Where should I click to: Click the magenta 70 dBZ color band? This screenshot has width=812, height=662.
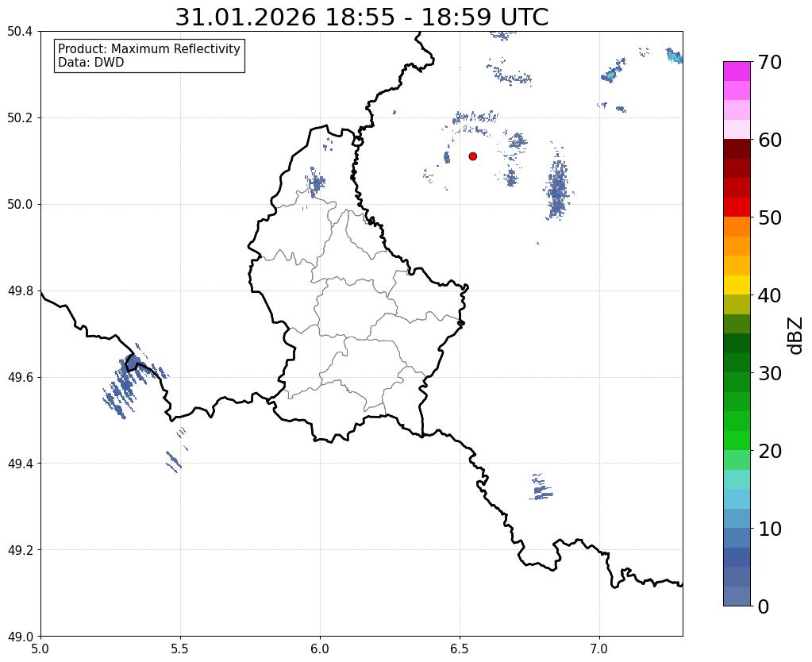pyautogui.click(x=737, y=71)
